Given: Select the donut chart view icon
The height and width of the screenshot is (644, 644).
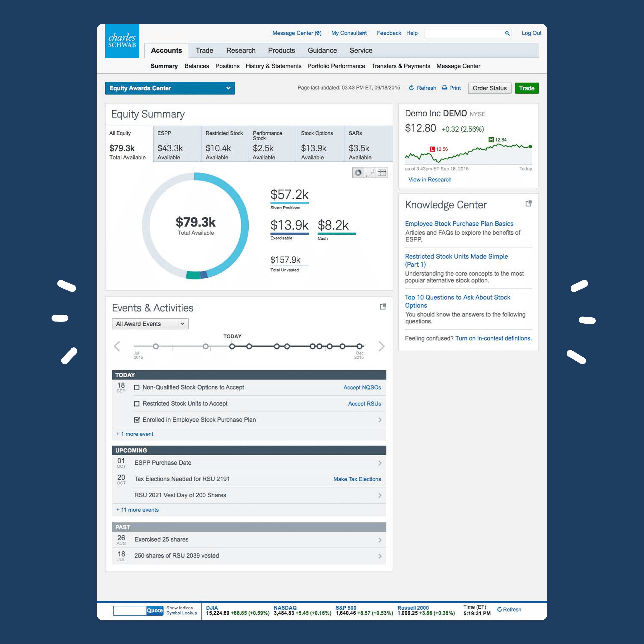Looking at the screenshot, I should point(358,173).
